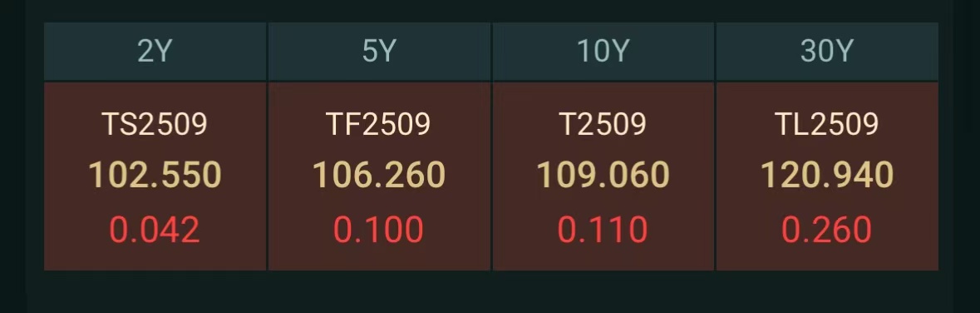Select the 5Y column header
Screen dimensions: 980x313
tap(379, 52)
